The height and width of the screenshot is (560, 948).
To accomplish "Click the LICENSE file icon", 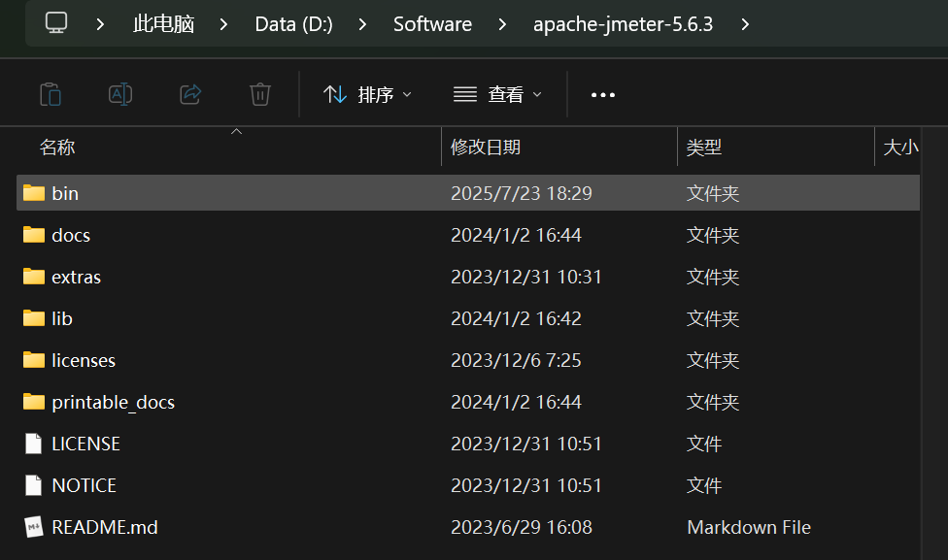I will (x=34, y=444).
